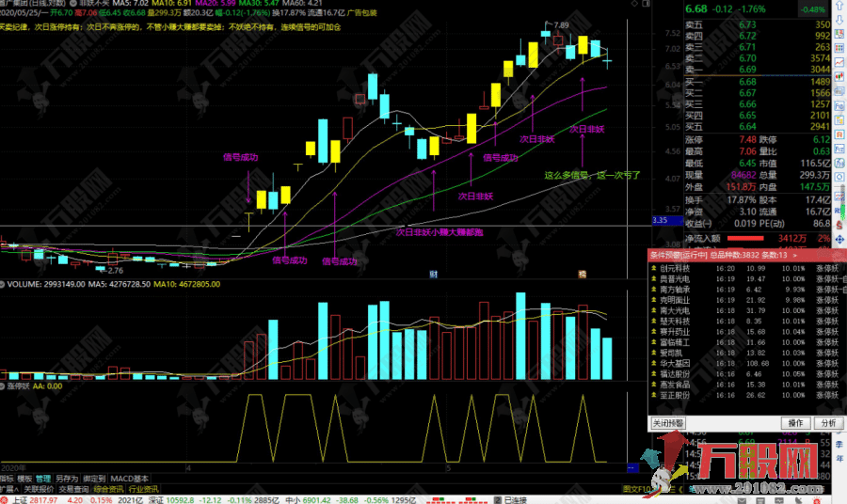The width and height of the screenshot is (847, 504).
Task: Click the down arrow icon in right sidebar
Action: (x=839, y=20)
